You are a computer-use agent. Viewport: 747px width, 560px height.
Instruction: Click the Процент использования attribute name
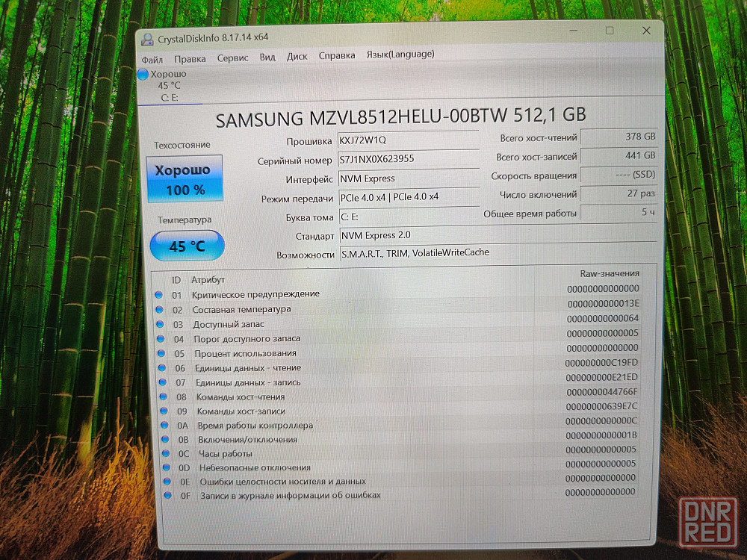point(245,353)
